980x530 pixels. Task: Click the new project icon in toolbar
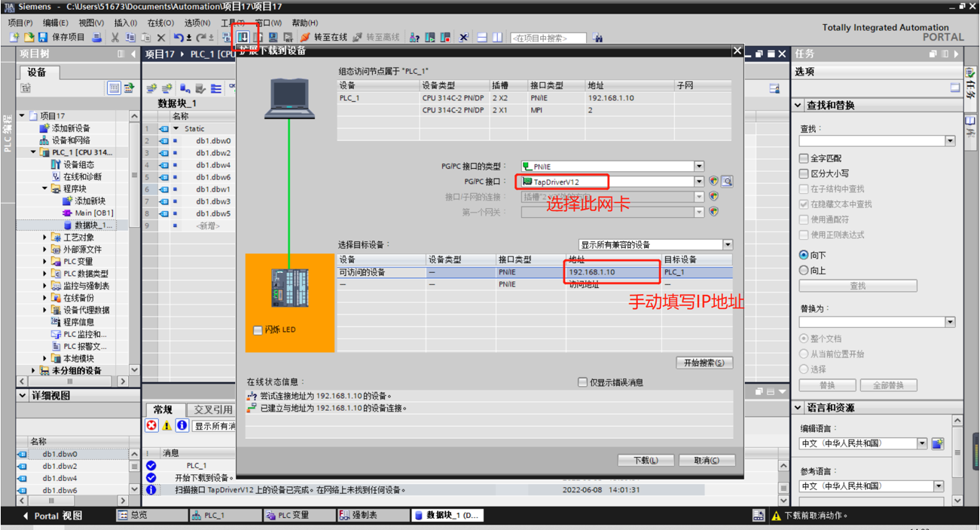[x=14, y=37]
